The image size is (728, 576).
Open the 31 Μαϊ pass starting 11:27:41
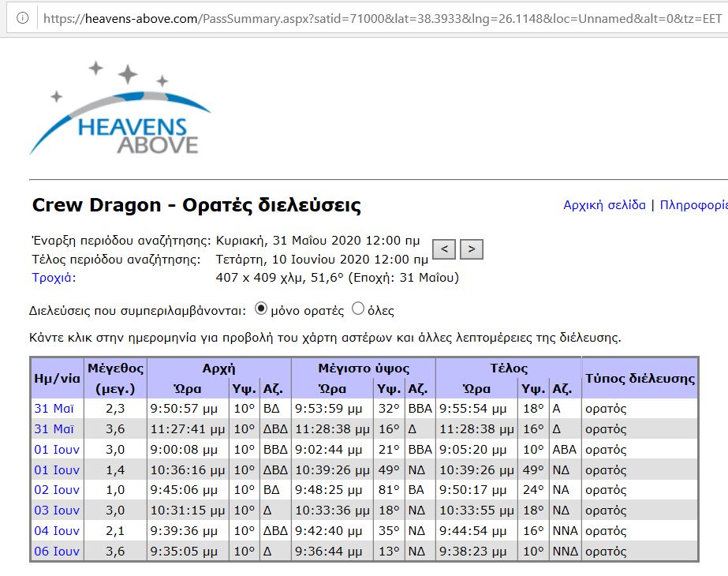[54, 429]
